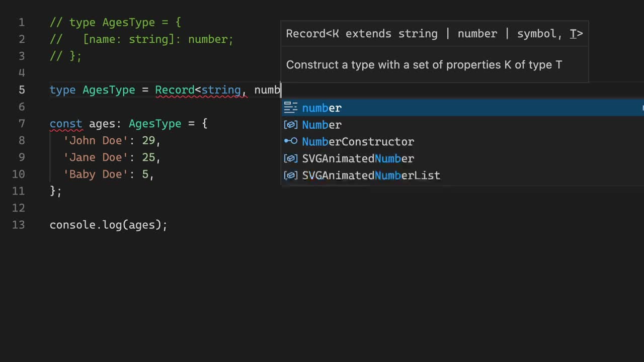Click the console.log(ages) statement
This screenshot has height=362, width=644.
click(x=108, y=225)
